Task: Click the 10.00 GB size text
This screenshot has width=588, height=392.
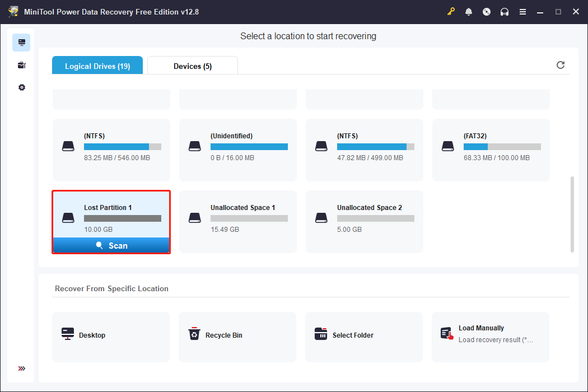Action: pos(98,229)
